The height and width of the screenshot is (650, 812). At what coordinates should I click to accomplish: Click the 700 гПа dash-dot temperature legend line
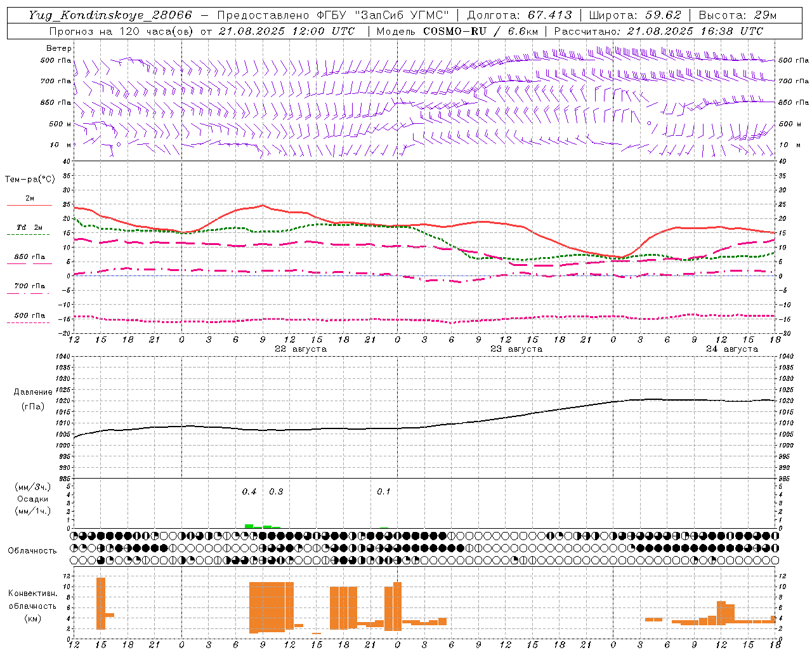click(x=28, y=293)
